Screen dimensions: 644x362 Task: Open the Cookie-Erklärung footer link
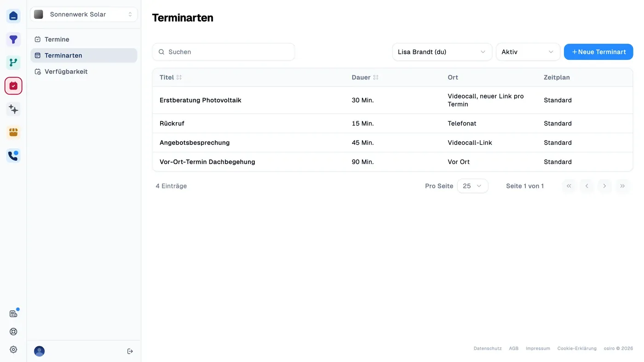[x=577, y=349]
